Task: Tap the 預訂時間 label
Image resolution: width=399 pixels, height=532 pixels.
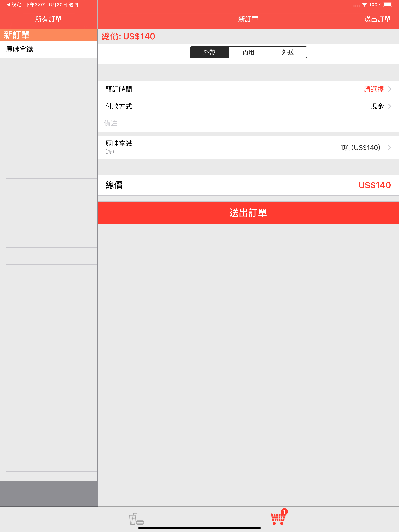Action: coord(119,89)
